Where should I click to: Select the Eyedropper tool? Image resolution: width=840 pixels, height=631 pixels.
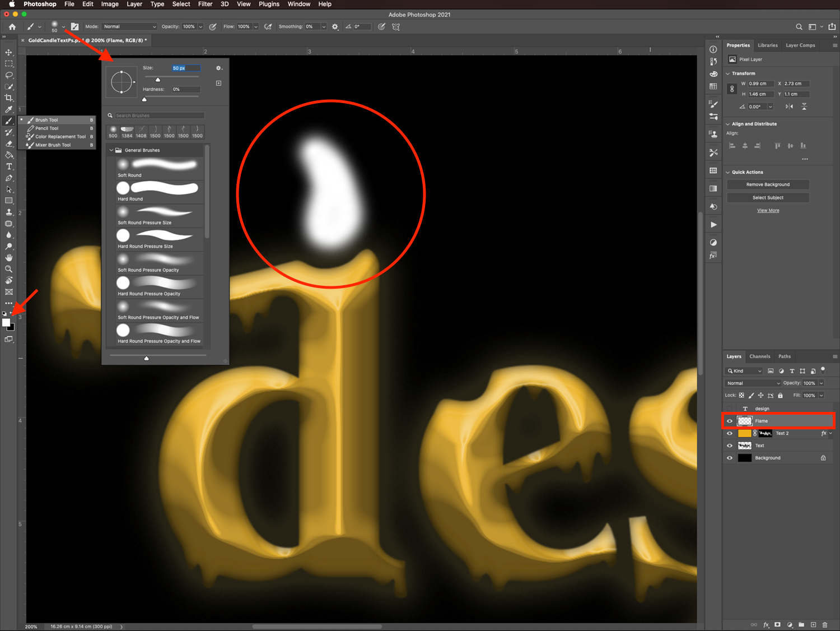(x=9, y=109)
